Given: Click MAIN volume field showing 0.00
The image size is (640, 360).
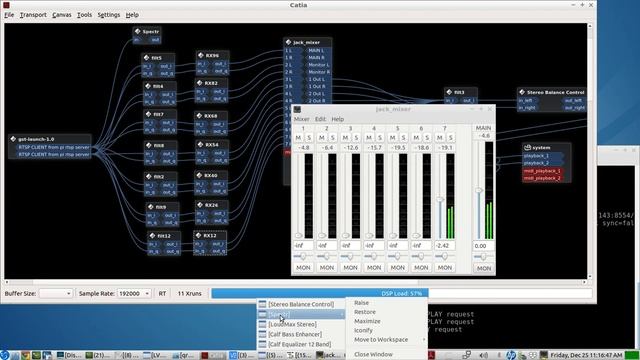Looking at the screenshot, I should click(484, 246).
